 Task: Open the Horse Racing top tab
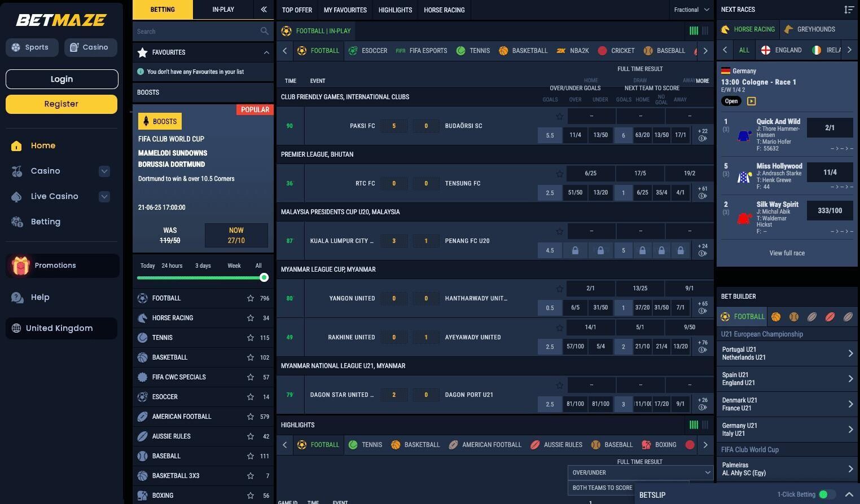[x=444, y=10]
